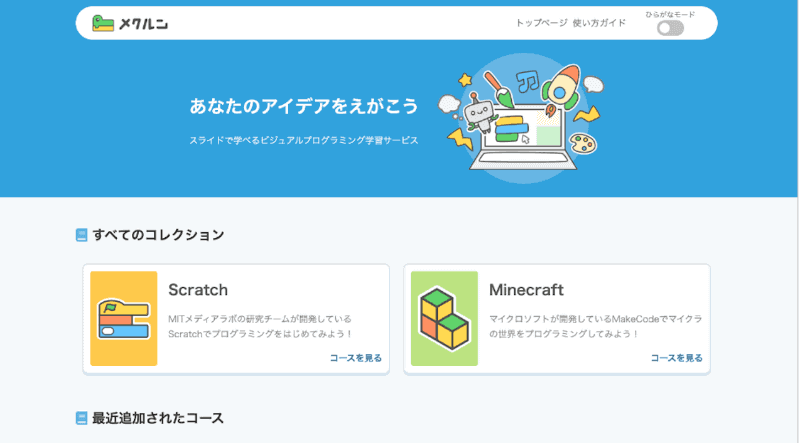Open the Minecraft collection thumbnail
800x443 pixels.
point(444,318)
